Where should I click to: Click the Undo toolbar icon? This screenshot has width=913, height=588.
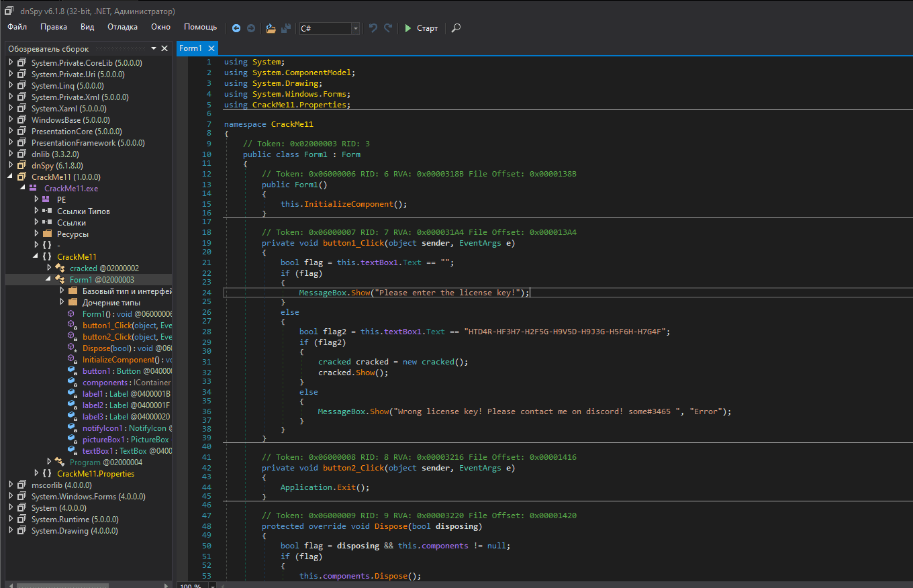click(x=373, y=28)
